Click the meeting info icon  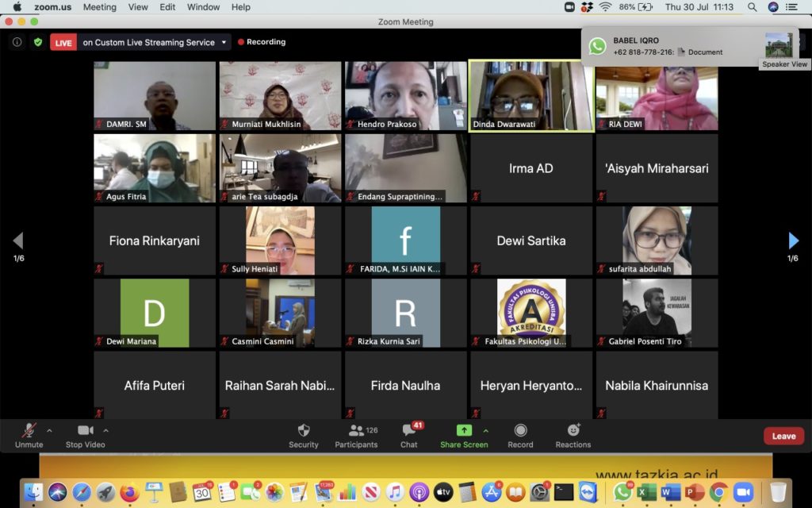(17, 42)
